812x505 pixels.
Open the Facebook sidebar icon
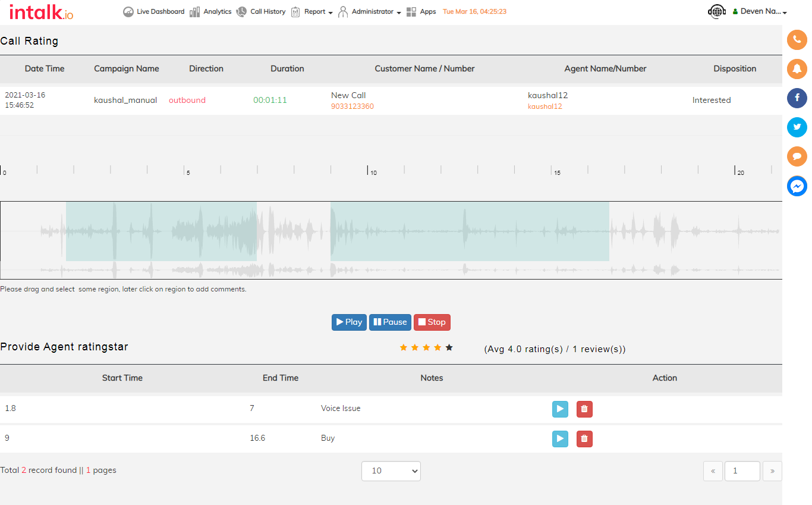(x=797, y=98)
